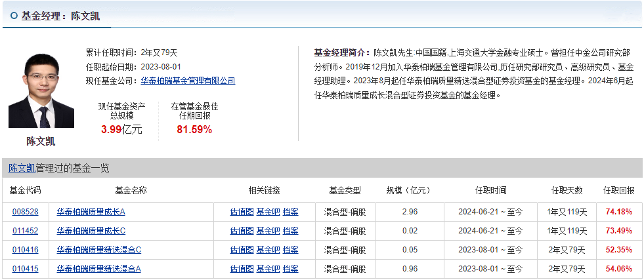This screenshot has height=280, width=644.
Task: Click the 基金名称 column header
Action: point(131,190)
